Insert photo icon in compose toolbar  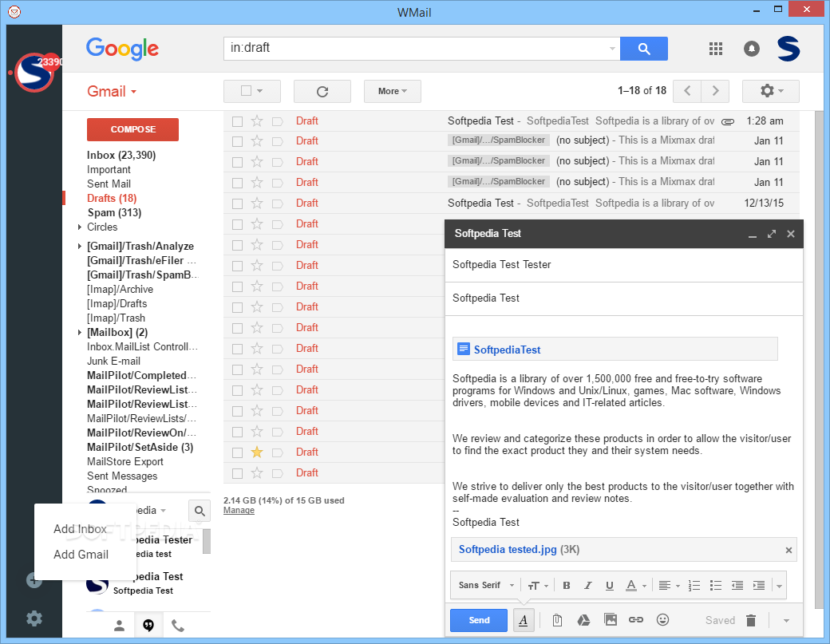point(611,619)
